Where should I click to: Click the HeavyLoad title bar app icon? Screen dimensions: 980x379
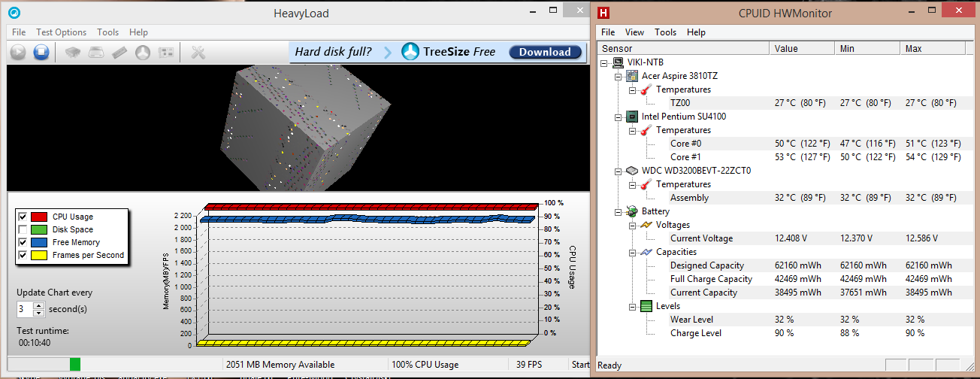[14, 13]
